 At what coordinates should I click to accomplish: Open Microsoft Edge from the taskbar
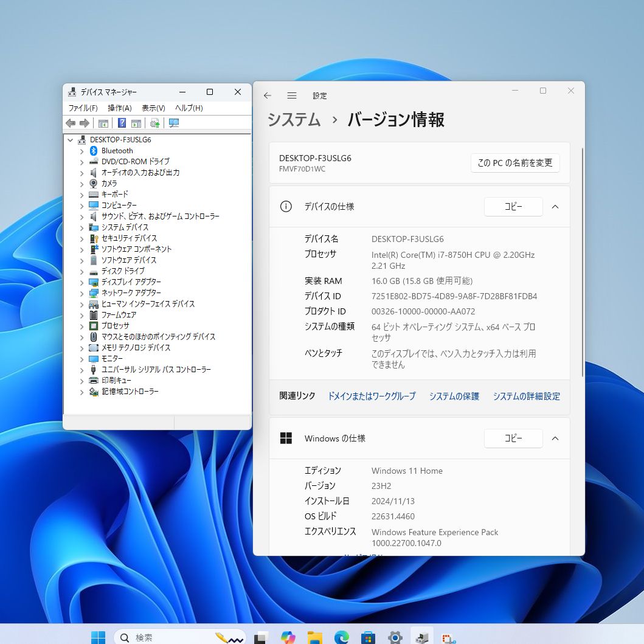point(341,637)
